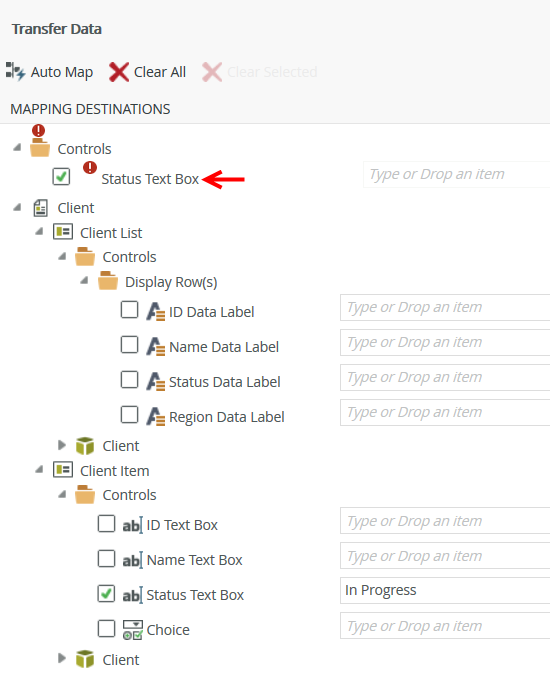Click the ID Text Box ab icon
This screenshot has width=550, height=686.
133,525
